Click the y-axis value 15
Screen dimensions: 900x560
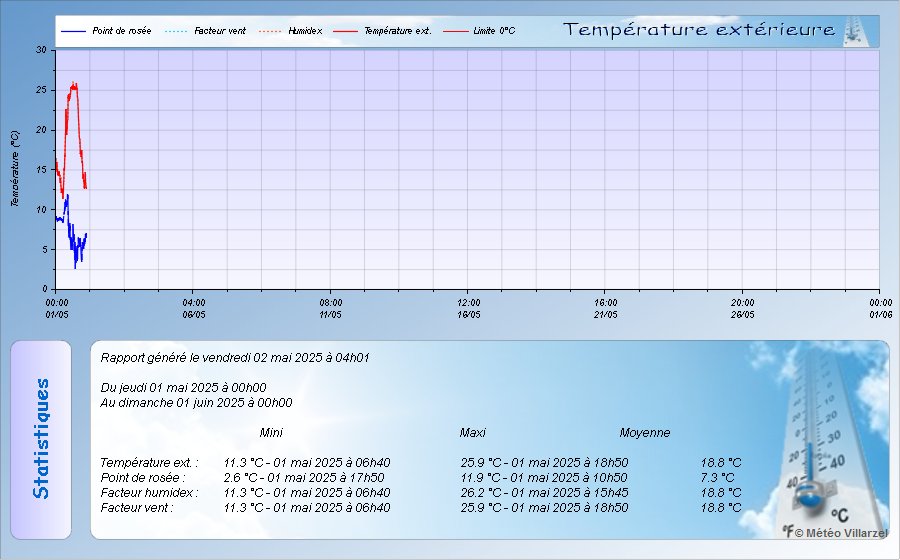point(41,170)
